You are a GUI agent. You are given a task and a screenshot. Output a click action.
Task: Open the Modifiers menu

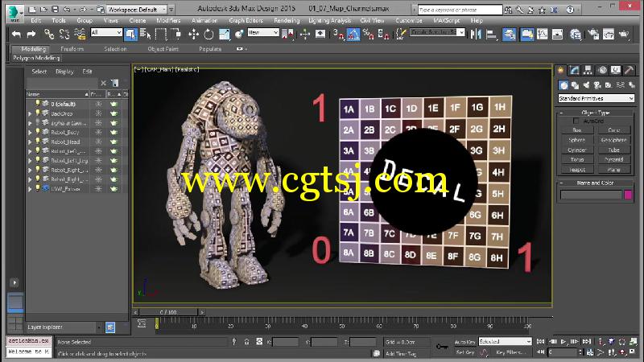pos(168,21)
